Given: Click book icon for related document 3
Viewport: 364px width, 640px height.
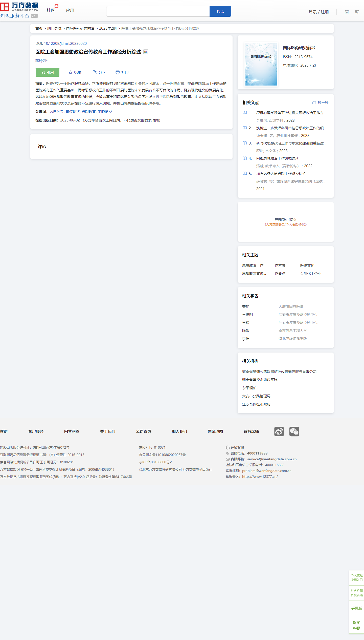Looking at the screenshot, I should tap(245, 143).
